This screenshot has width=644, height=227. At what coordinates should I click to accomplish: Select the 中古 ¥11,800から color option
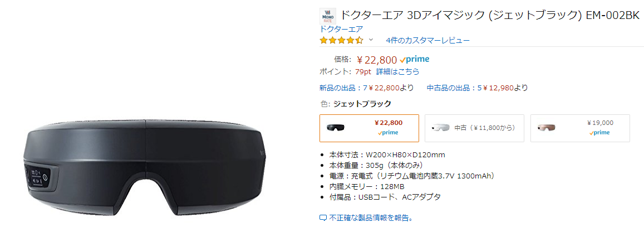pyautogui.click(x=474, y=128)
